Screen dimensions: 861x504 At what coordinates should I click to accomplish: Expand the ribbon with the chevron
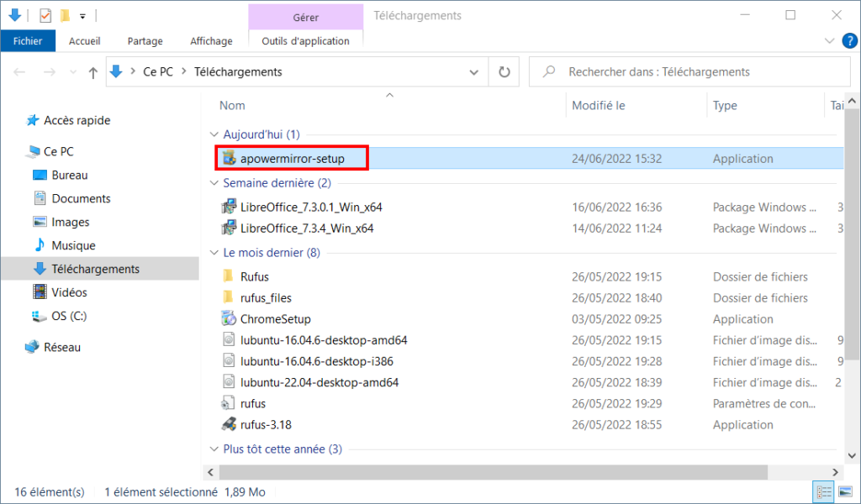click(x=829, y=41)
